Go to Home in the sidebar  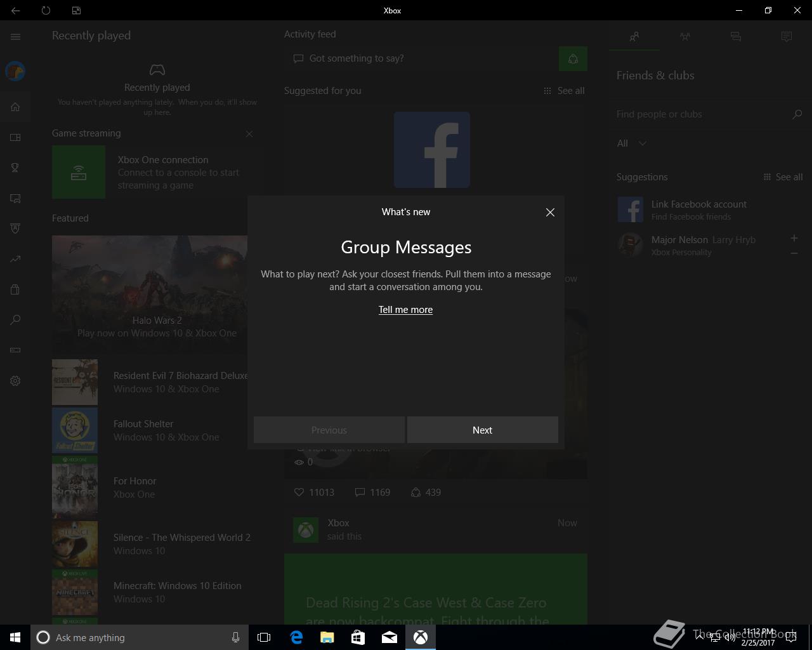tap(15, 107)
